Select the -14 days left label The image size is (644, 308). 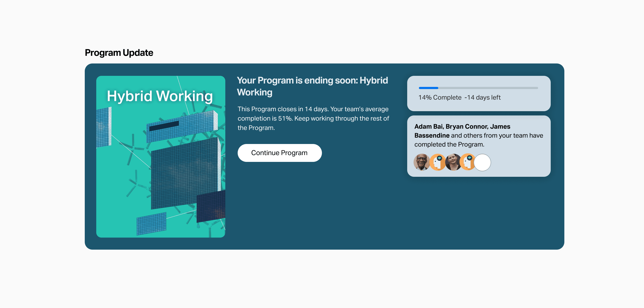click(x=483, y=98)
